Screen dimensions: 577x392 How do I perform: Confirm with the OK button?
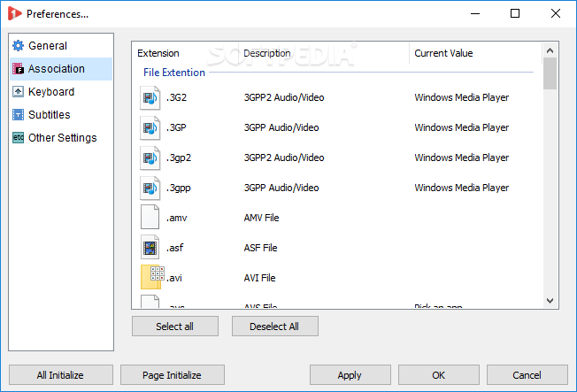(x=439, y=374)
